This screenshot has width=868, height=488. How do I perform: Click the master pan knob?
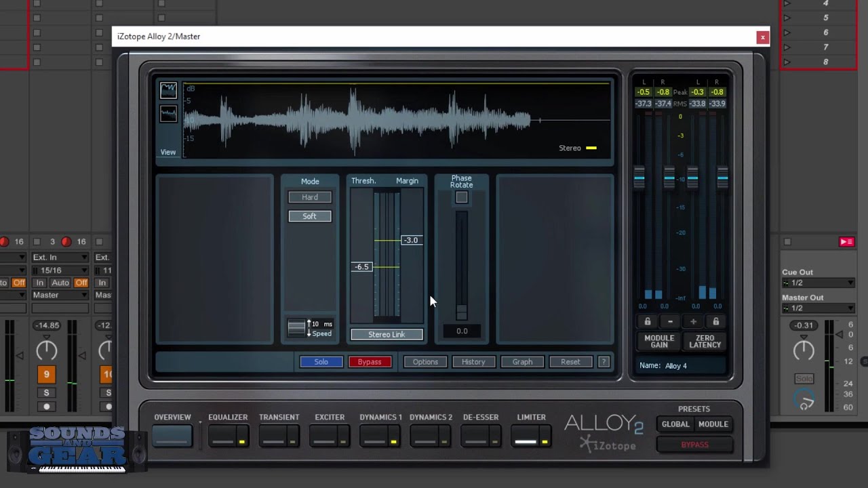click(x=804, y=350)
